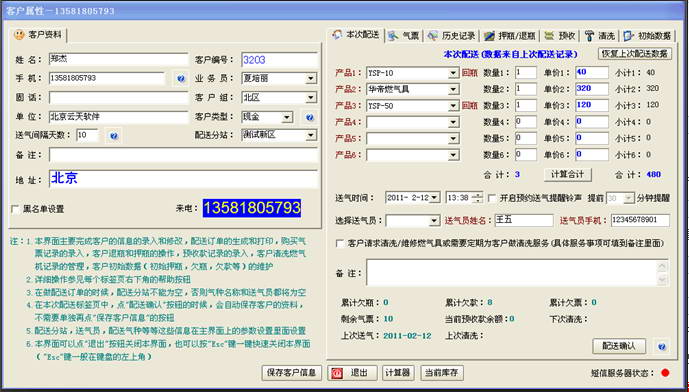Click the 单价1 field showing 40
The image size is (689, 392).
[591, 73]
